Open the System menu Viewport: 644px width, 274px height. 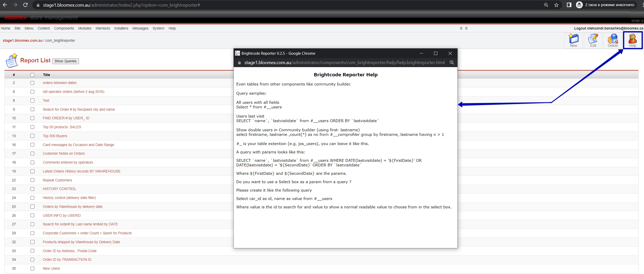click(158, 28)
